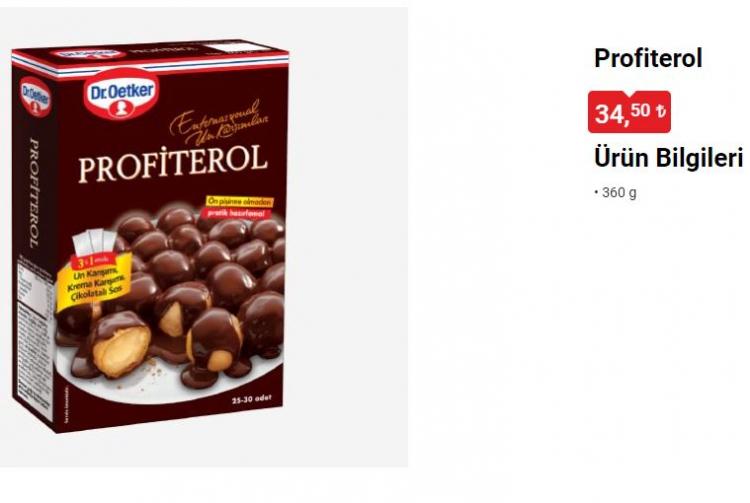Click the small Dr.Oetker logo on box side
The width and height of the screenshot is (750, 503).
point(35,98)
